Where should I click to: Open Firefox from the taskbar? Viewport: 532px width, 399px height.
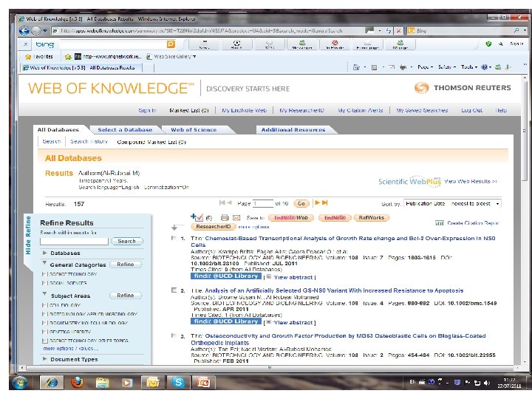pos(77,383)
